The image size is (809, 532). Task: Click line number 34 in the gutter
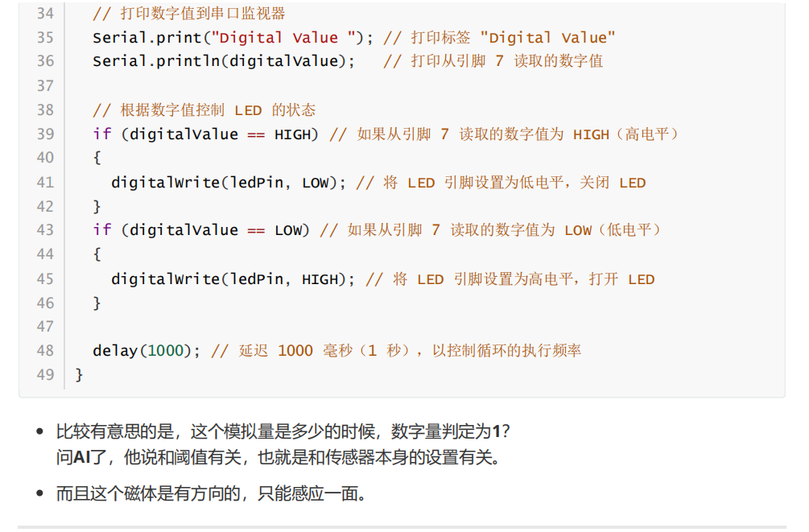[x=45, y=14]
